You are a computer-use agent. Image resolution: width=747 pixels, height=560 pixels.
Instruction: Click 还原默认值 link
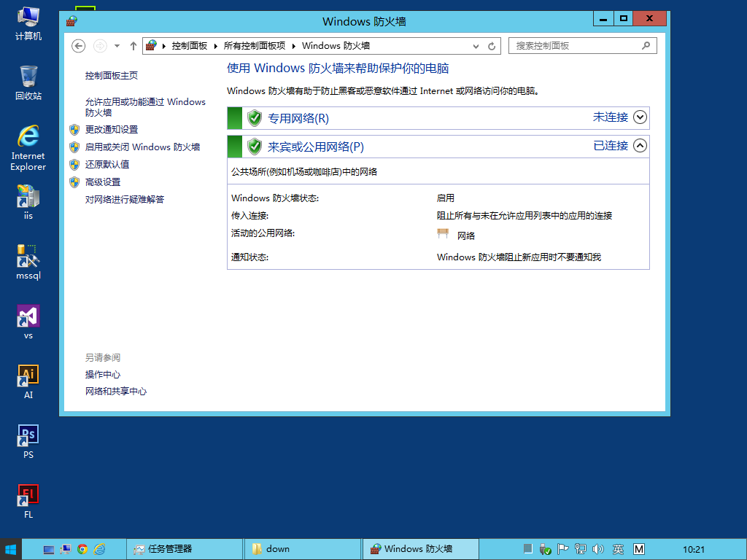pos(107,165)
